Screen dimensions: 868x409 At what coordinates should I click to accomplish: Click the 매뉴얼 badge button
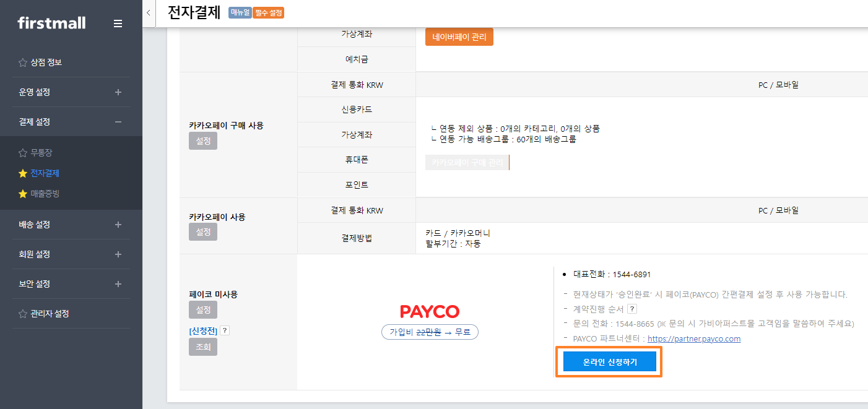coord(240,12)
